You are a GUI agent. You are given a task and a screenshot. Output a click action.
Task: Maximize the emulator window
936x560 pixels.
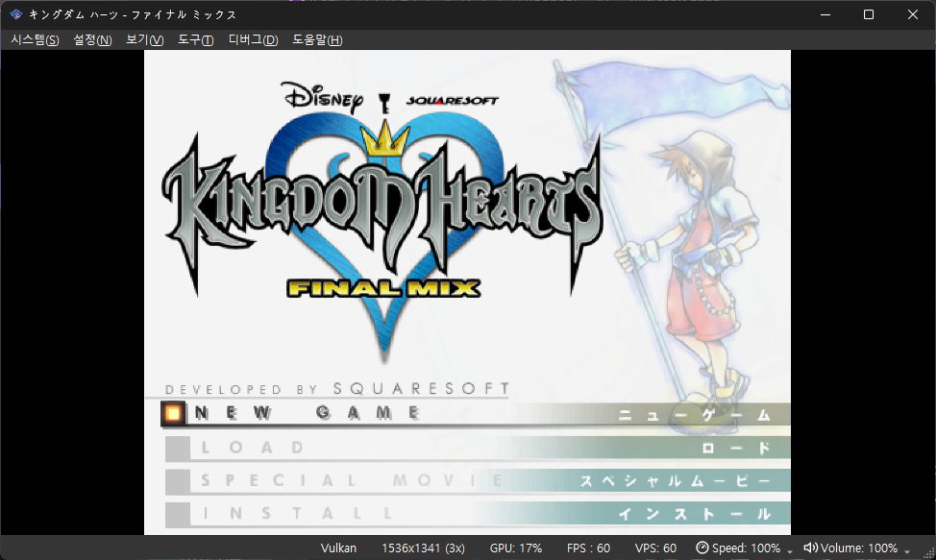[x=869, y=14]
